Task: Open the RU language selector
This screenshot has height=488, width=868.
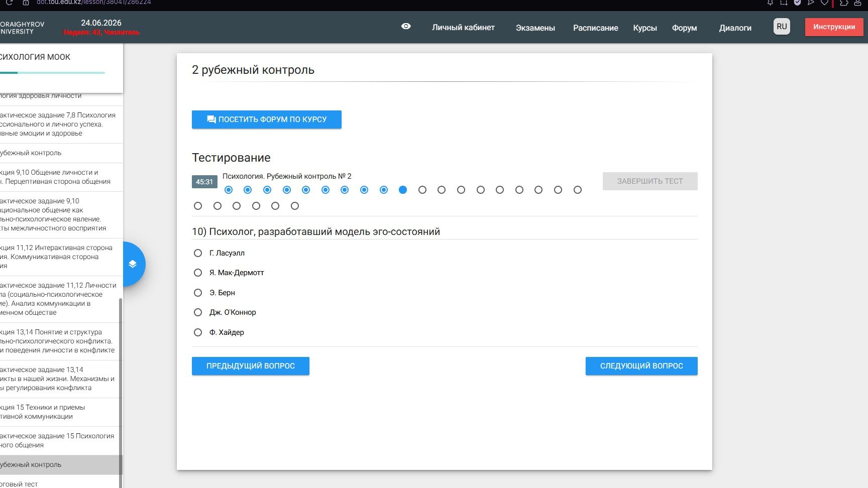Action: click(x=782, y=27)
